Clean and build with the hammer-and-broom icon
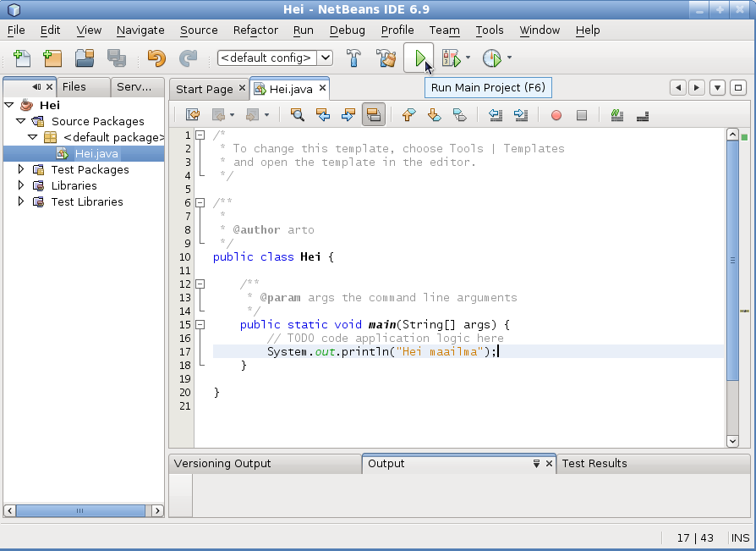Image resolution: width=756 pixels, height=551 pixels. [x=386, y=58]
